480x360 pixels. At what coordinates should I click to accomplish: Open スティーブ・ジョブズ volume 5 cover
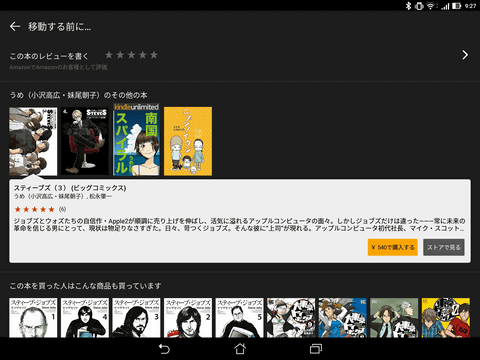(x=239, y=318)
